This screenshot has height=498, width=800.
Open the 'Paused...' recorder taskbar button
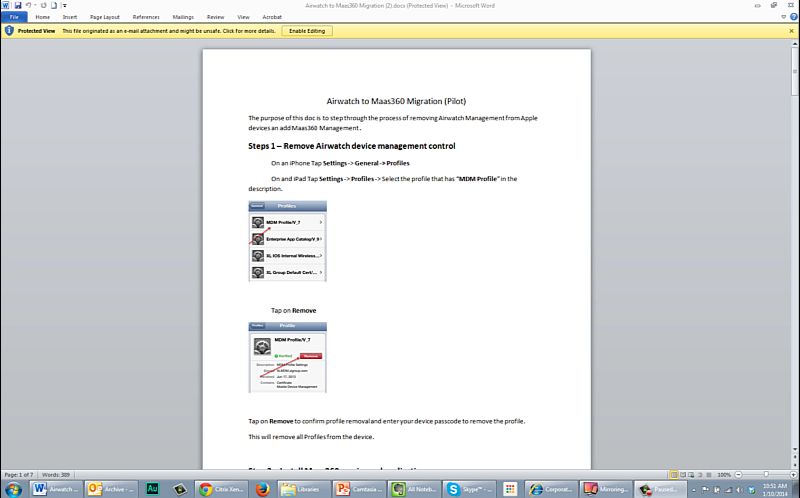(661, 489)
